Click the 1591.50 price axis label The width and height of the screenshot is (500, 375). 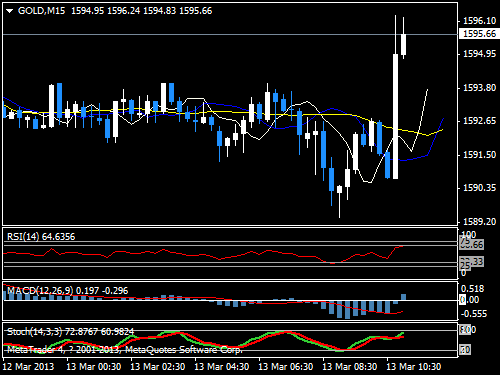(479, 155)
